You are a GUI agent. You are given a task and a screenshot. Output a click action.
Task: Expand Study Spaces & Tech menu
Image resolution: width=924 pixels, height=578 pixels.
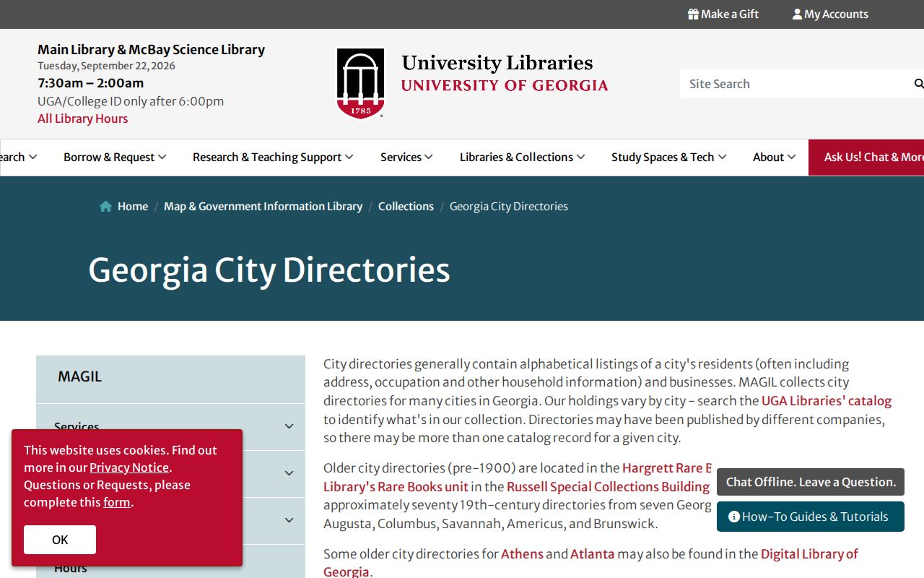(x=668, y=157)
